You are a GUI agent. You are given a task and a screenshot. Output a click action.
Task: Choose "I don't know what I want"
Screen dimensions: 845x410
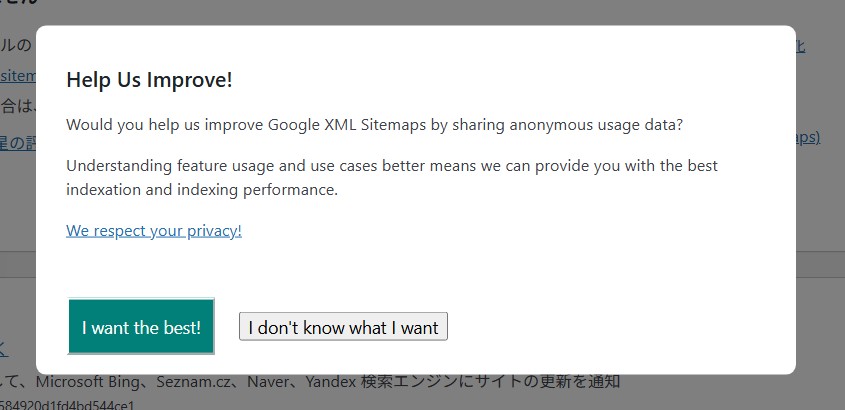point(343,327)
